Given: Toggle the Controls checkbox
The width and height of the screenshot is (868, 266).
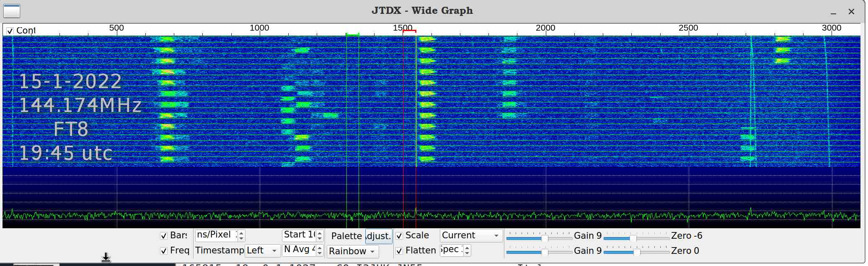Looking at the screenshot, I should point(10,31).
